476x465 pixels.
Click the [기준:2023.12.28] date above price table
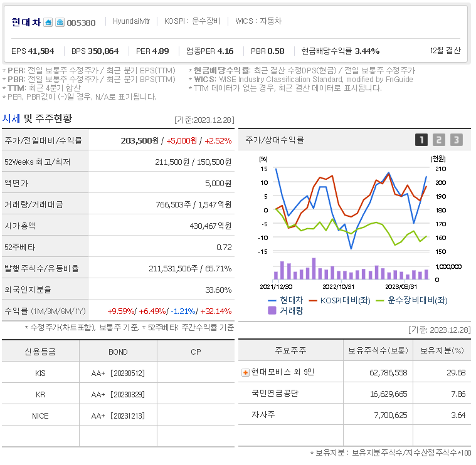pyautogui.click(x=204, y=120)
